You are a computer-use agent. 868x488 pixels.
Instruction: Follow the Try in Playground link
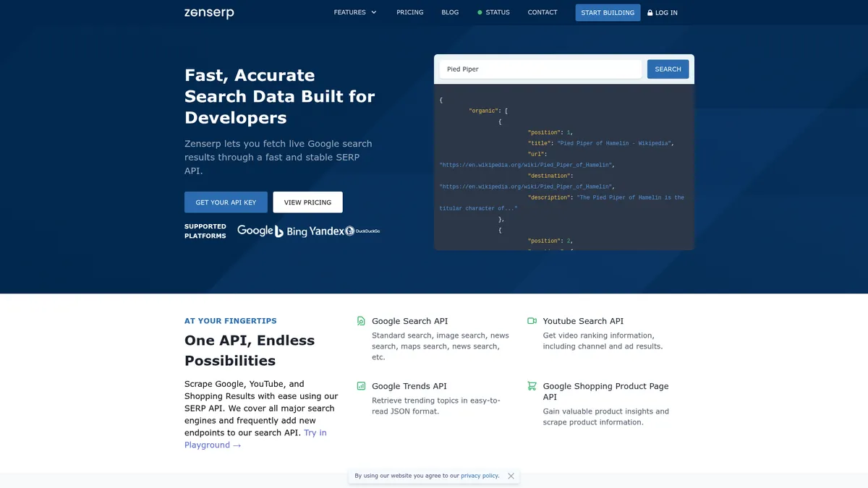pyautogui.click(x=255, y=439)
